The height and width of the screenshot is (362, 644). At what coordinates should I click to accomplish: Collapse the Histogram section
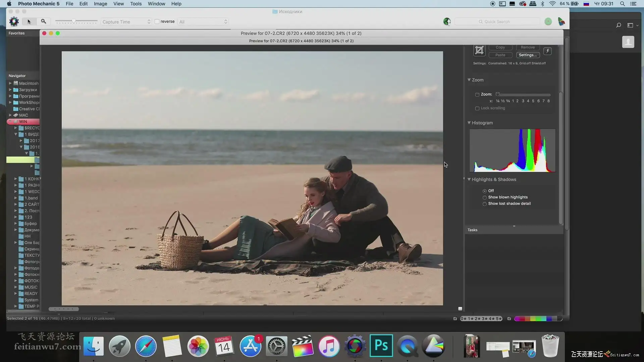[x=469, y=123]
